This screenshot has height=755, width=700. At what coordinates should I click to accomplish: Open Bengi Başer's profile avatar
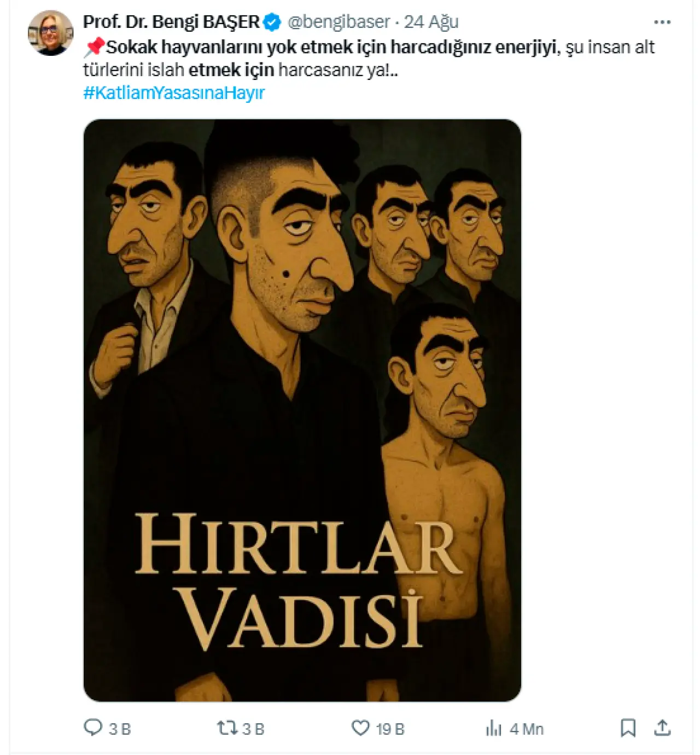[x=50, y=33]
